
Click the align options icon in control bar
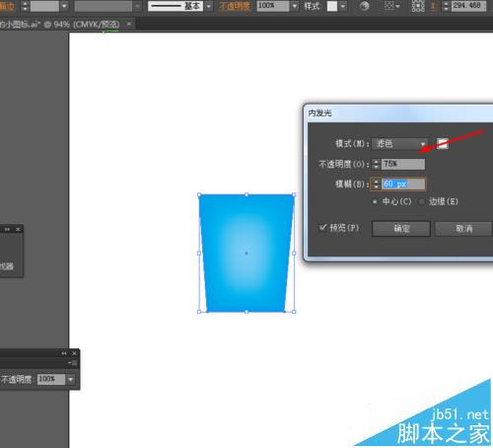pyautogui.click(x=391, y=6)
